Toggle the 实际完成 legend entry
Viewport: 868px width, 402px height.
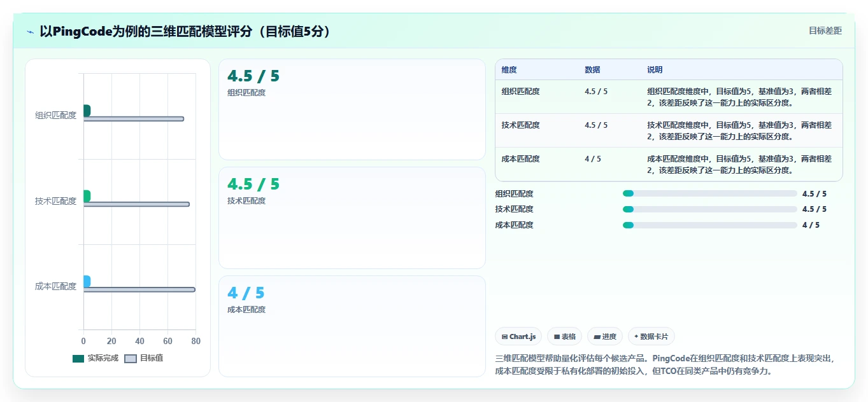point(96,358)
